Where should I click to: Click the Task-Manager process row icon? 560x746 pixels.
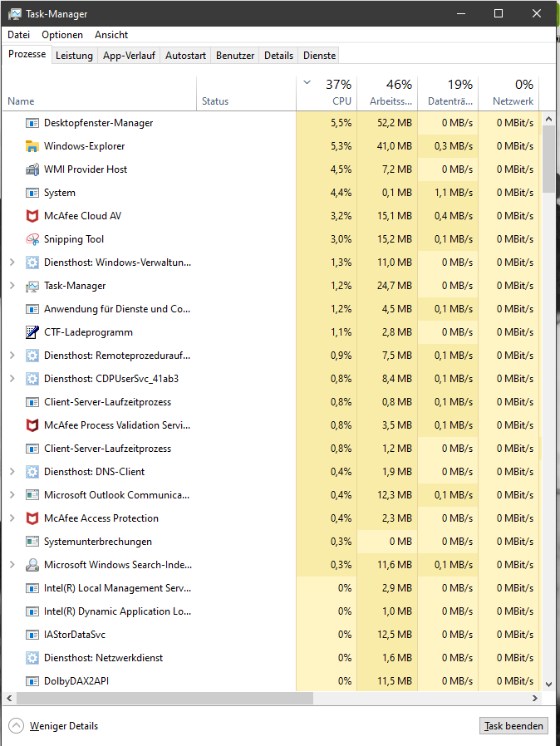tap(32, 286)
